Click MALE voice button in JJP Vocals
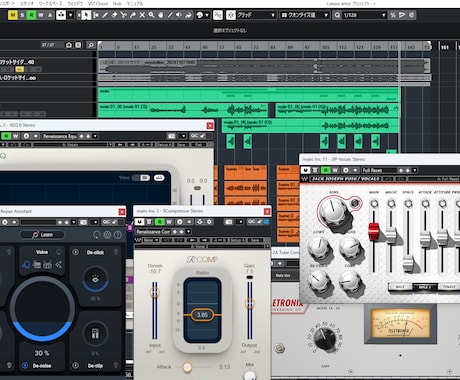 pos(400,286)
